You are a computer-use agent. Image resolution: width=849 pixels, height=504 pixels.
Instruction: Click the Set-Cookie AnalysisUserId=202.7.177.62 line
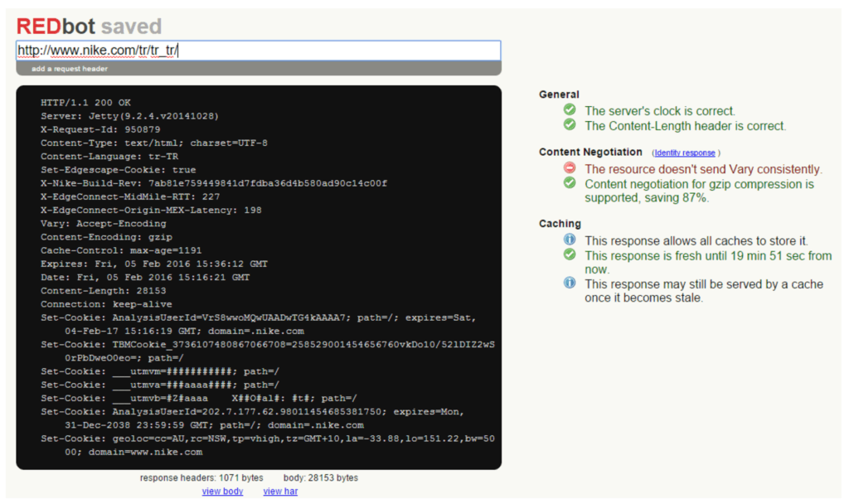click(x=252, y=419)
